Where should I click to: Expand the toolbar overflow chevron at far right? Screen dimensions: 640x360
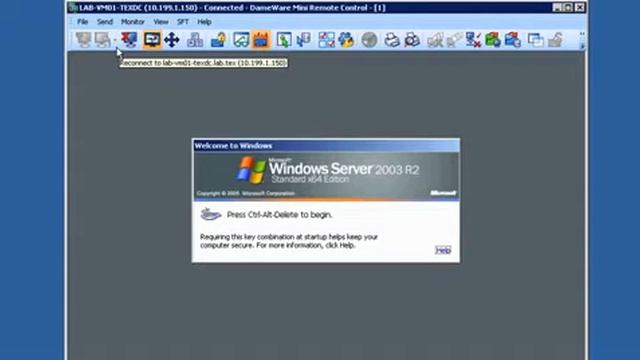(x=582, y=40)
